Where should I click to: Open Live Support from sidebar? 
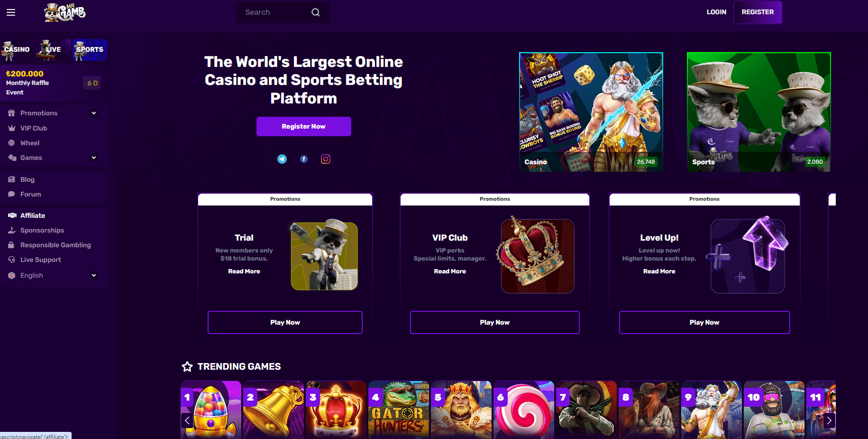point(41,260)
